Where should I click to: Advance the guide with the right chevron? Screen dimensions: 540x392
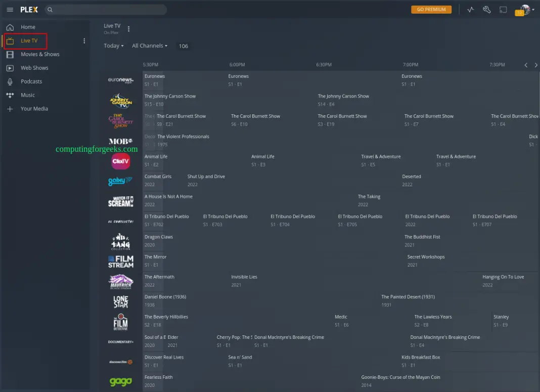535,65
